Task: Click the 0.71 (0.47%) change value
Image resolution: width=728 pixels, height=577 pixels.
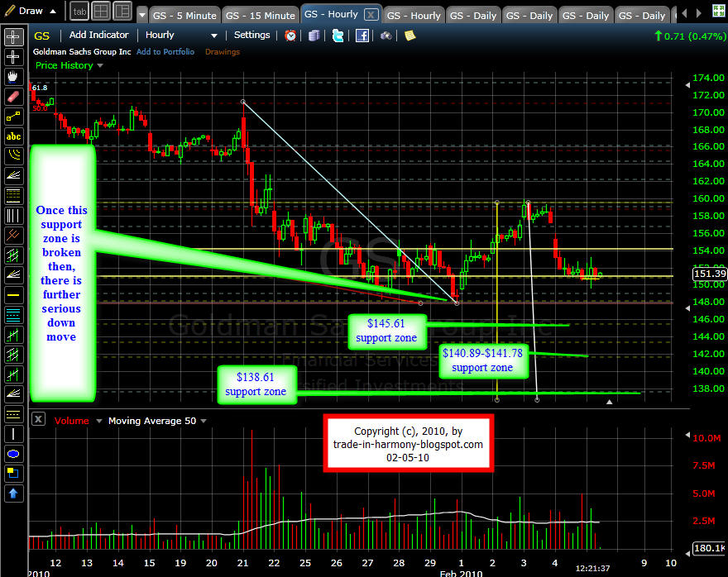Action: pyautogui.click(x=695, y=36)
